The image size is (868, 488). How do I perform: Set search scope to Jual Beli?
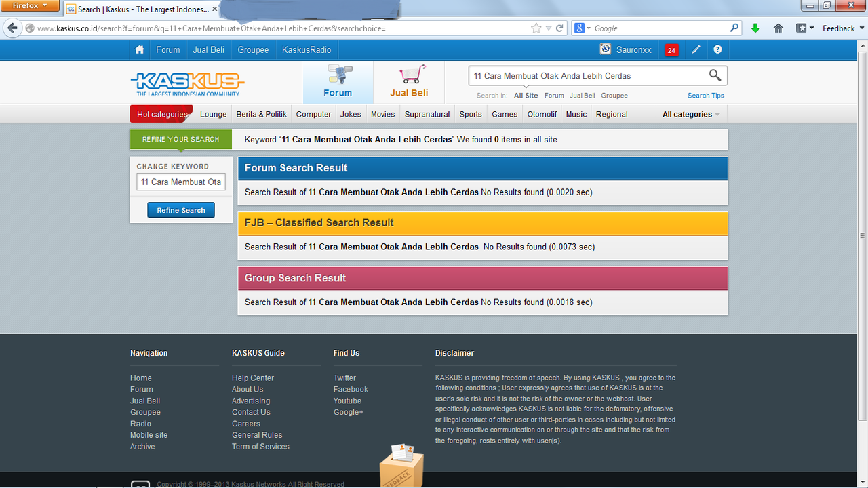(583, 96)
